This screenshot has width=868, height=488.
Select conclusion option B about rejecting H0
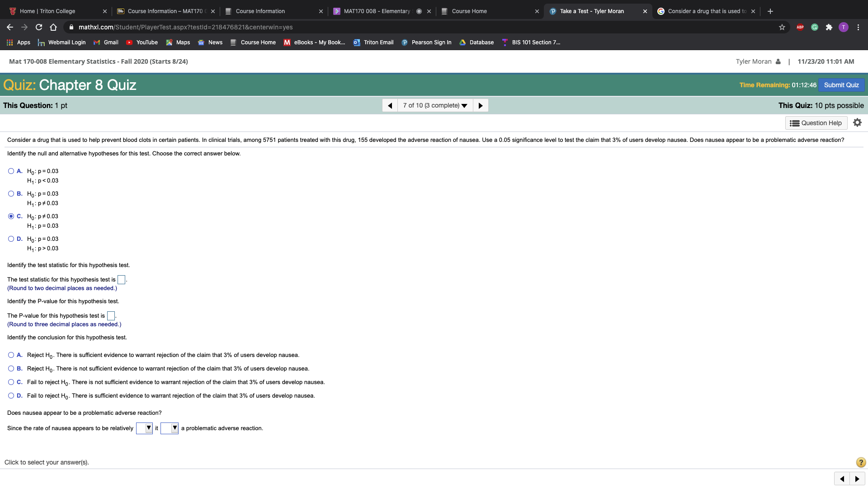pyautogui.click(x=10, y=368)
